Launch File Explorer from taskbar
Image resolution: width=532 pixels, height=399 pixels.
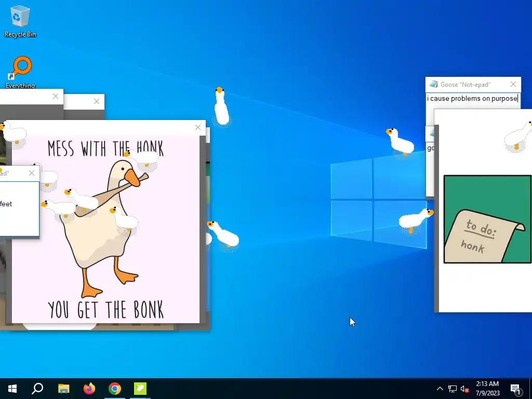click(x=63, y=389)
